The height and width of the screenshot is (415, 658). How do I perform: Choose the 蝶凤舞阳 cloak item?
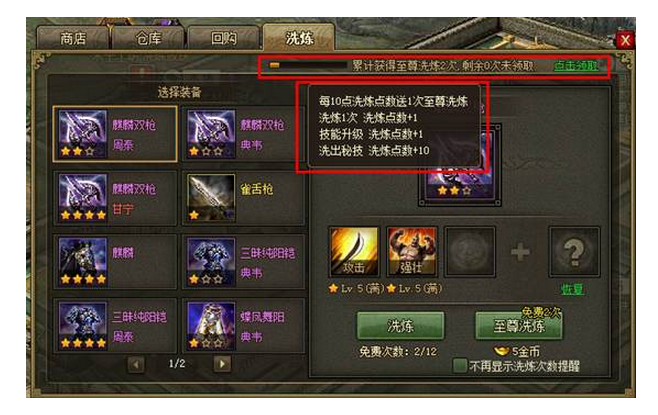click(243, 326)
